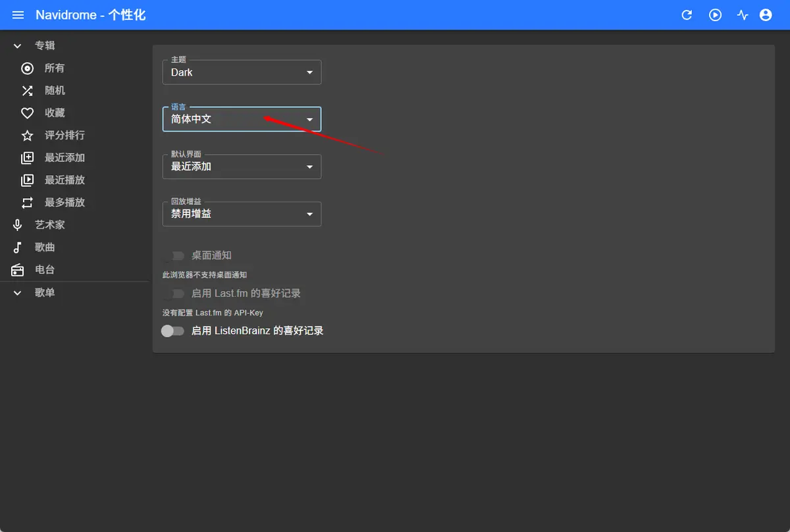The width and height of the screenshot is (790, 532).
Task: Open the 默认界面 最近添加 dropdown
Action: click(242, 167)
